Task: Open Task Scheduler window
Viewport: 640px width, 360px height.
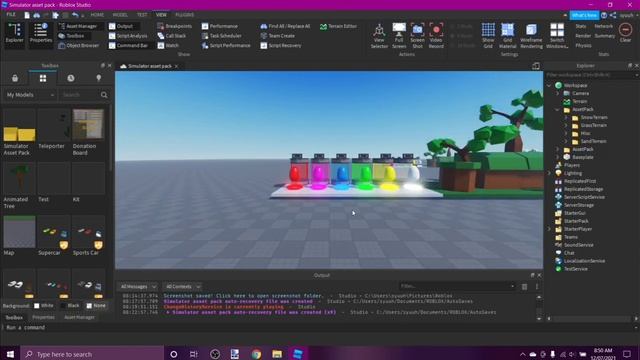Action: click(x=222, y=36)
